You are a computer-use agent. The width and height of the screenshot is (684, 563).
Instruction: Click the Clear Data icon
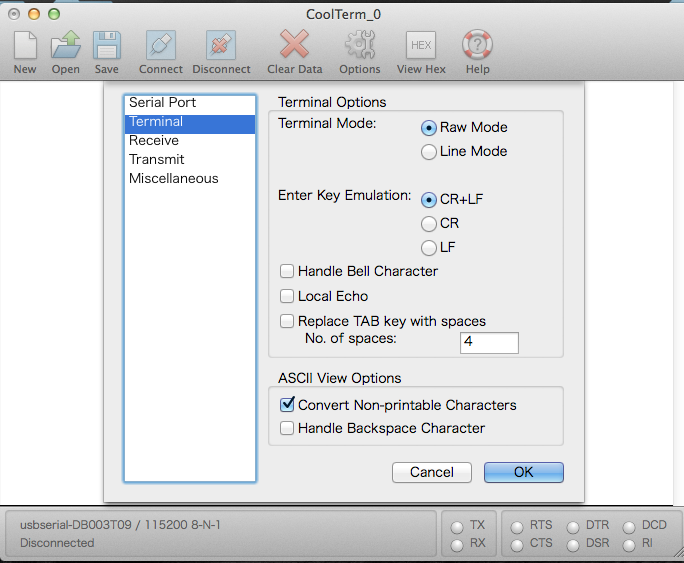coord(294,45)
